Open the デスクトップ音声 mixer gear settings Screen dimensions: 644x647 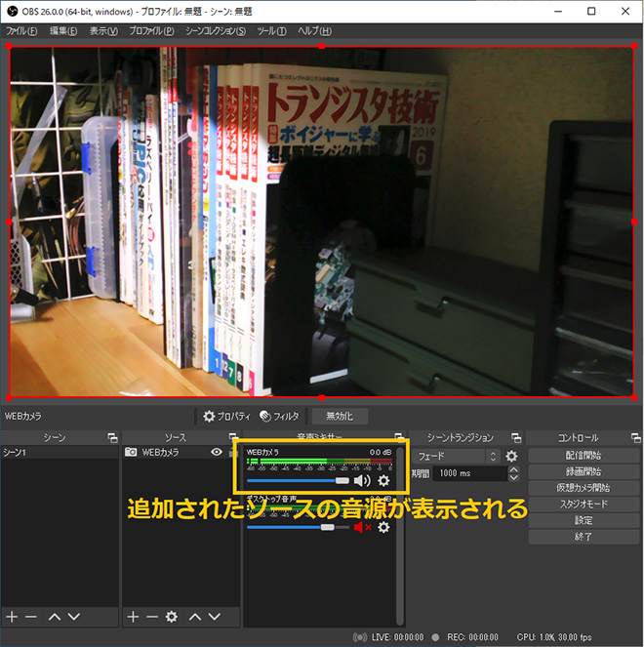[383, 527]
